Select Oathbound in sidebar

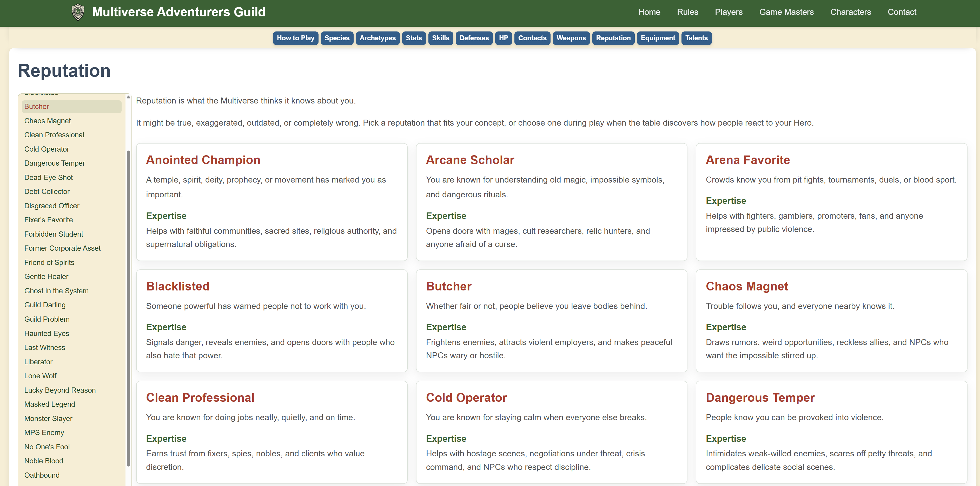click(x=71, y=475)
